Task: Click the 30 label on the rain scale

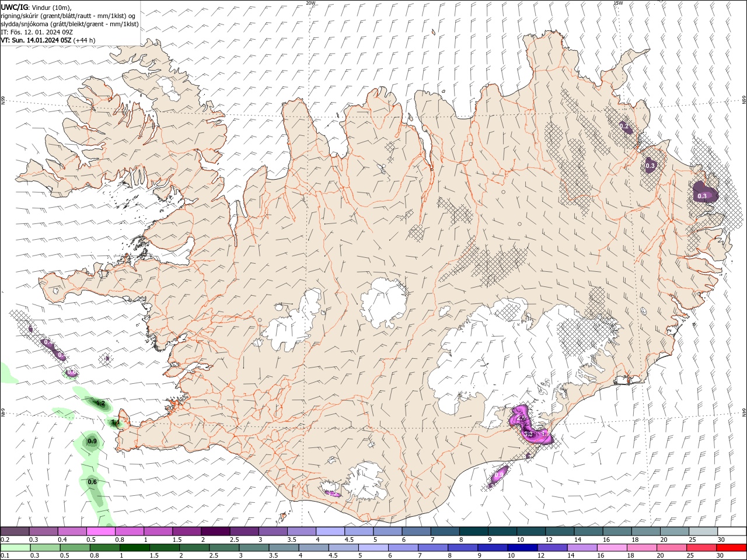Action: coord(721,556)
